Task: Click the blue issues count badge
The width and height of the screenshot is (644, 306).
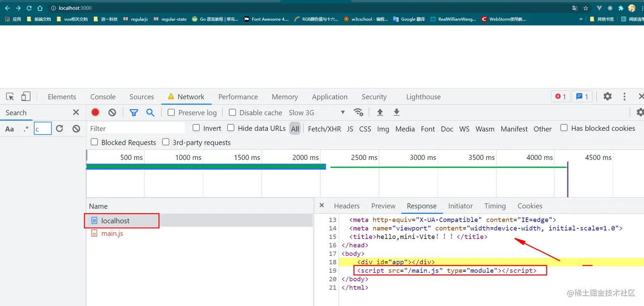Action: tap(582, 97)
